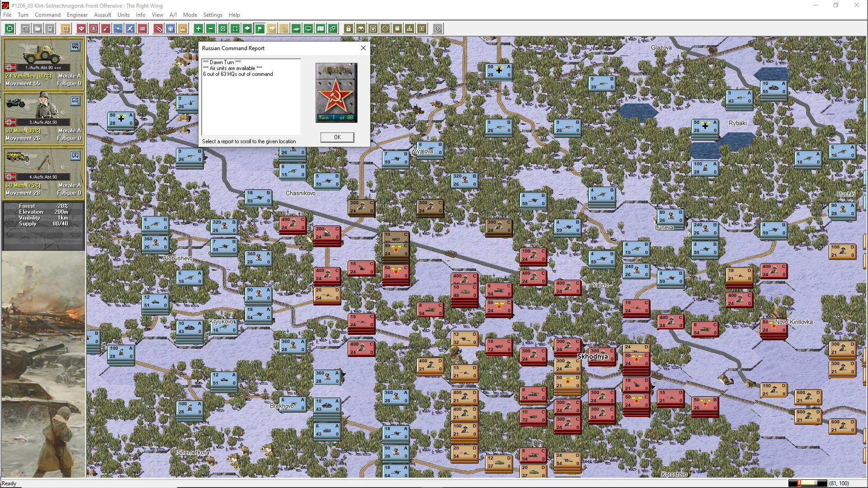The image size is (868, 488).
Task: Expand 4./Aufk.Abt.90 unit card corner icon
Action: pyautogui.click(x=75, y=155)
